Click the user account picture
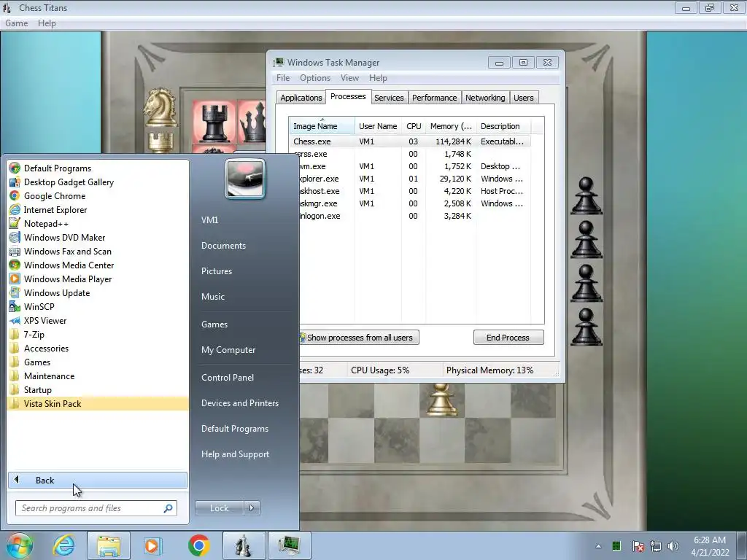This screenshot has height=560, width=747. [245, 179]
